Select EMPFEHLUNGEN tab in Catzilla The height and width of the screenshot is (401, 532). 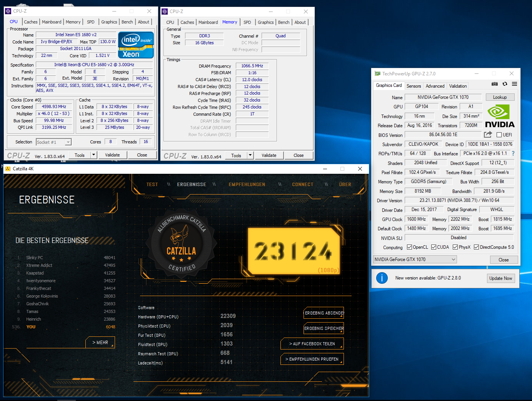(247, 185)
